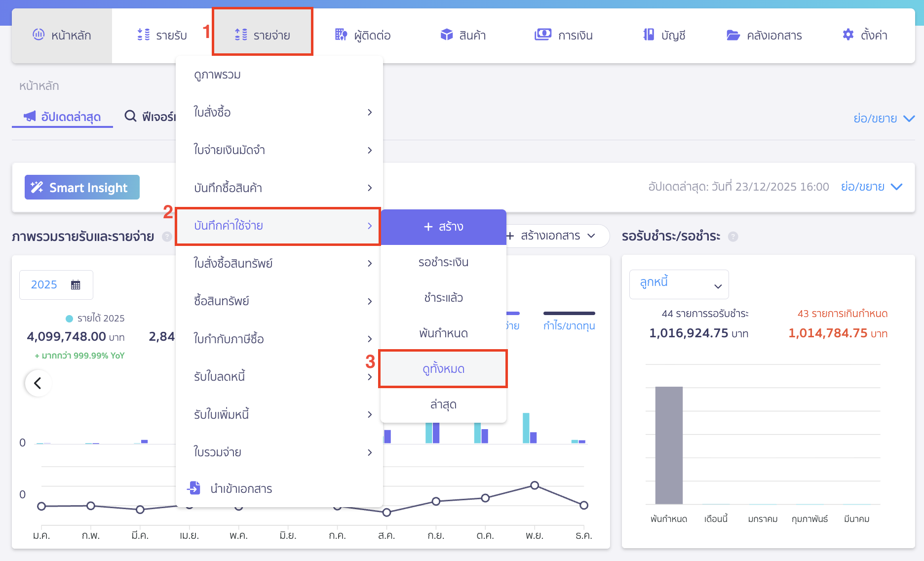This screenshot has height=561, width=924.
Task: Expand the ลูกหนี้ dropdown
Action: pyautogui.click(x=679, y=284)
